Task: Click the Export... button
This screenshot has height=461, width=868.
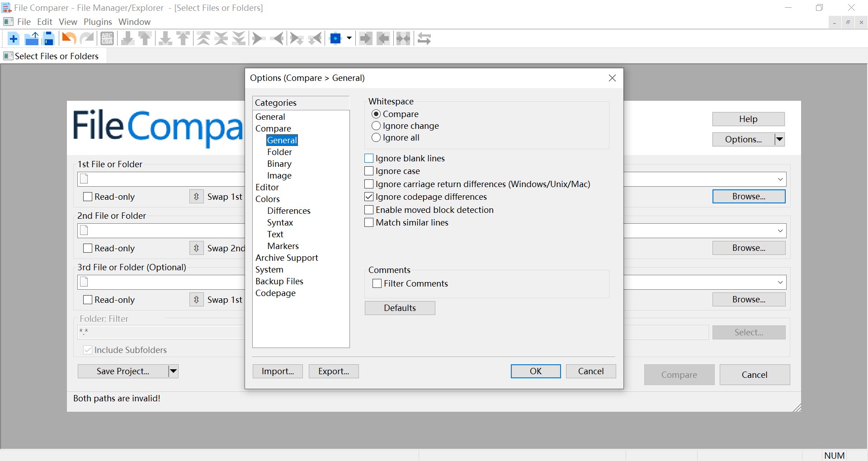Action: [334, 371]
